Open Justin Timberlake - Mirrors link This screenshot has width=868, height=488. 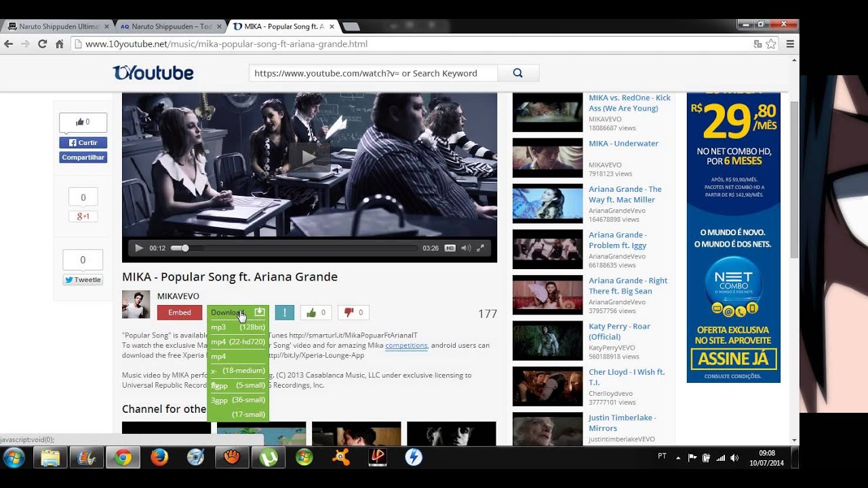623,423
